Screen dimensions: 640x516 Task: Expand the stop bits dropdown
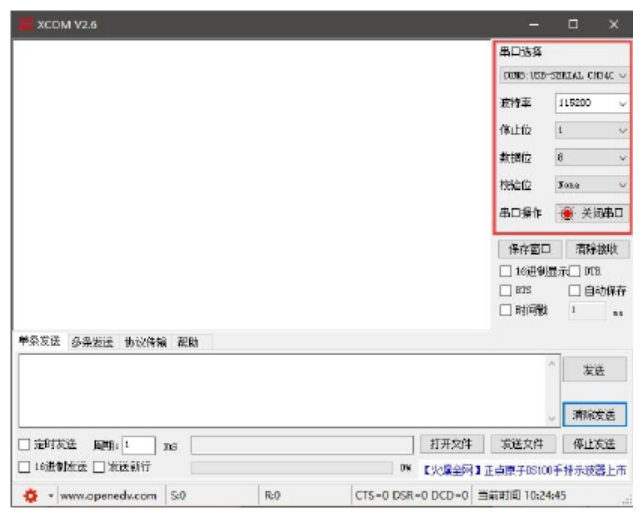(592, 131)
